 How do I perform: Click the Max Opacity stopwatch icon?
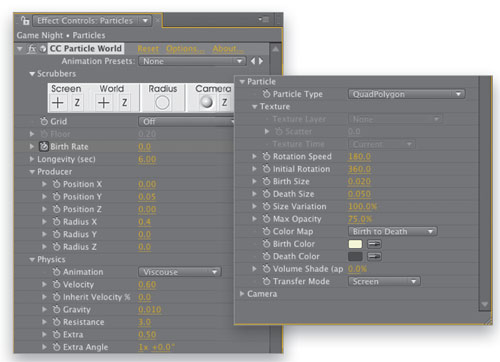[x=266, y=219]
